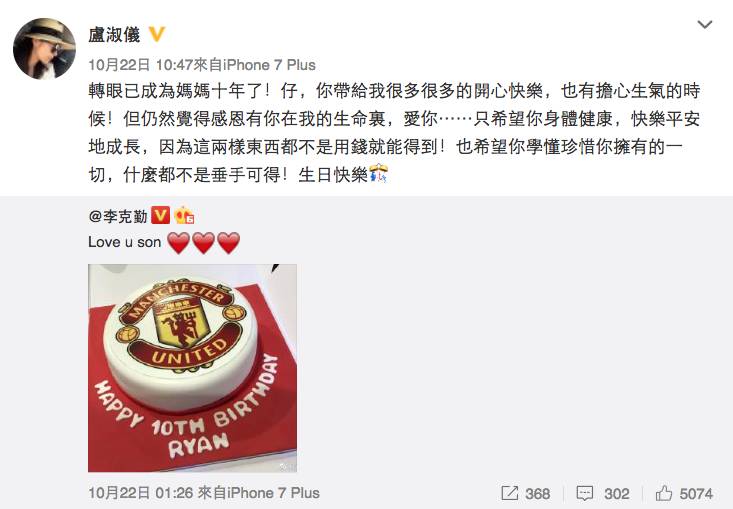Click the red verified V badge beside 李克勤

(160, 215)
